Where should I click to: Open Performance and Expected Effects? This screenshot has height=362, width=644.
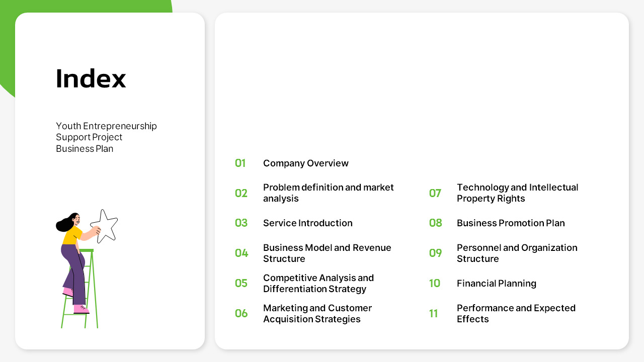pos(516,313)
